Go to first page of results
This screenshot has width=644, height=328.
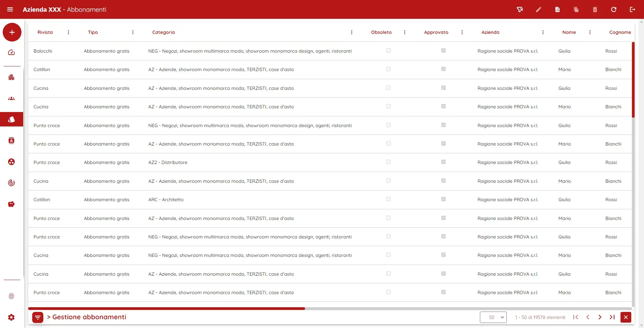[x=576, y=317]
